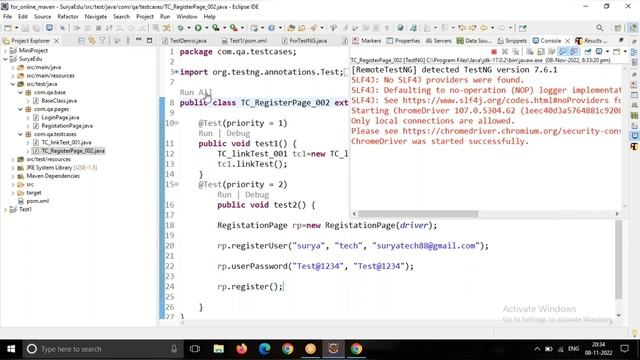This screenshot has height=360, width=640.
Task: Click the Open Perspective icon
Action: click(618, 28)
